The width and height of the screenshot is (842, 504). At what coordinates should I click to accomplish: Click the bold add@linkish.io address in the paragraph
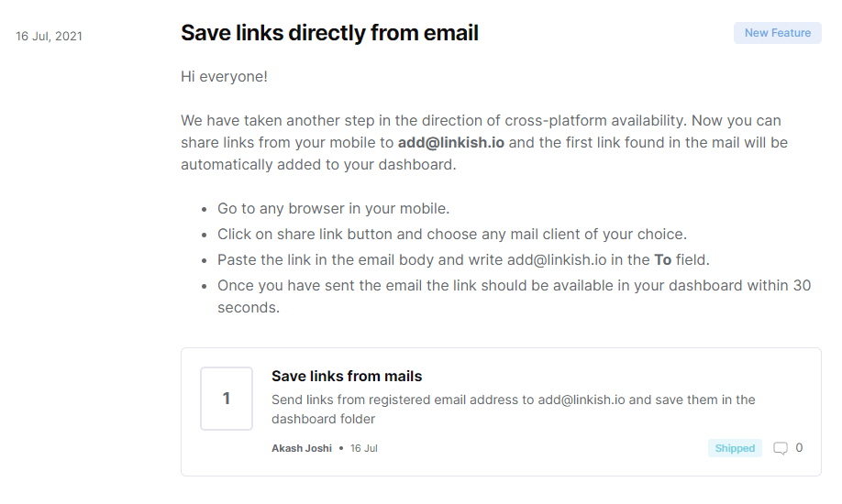[453, 143]
